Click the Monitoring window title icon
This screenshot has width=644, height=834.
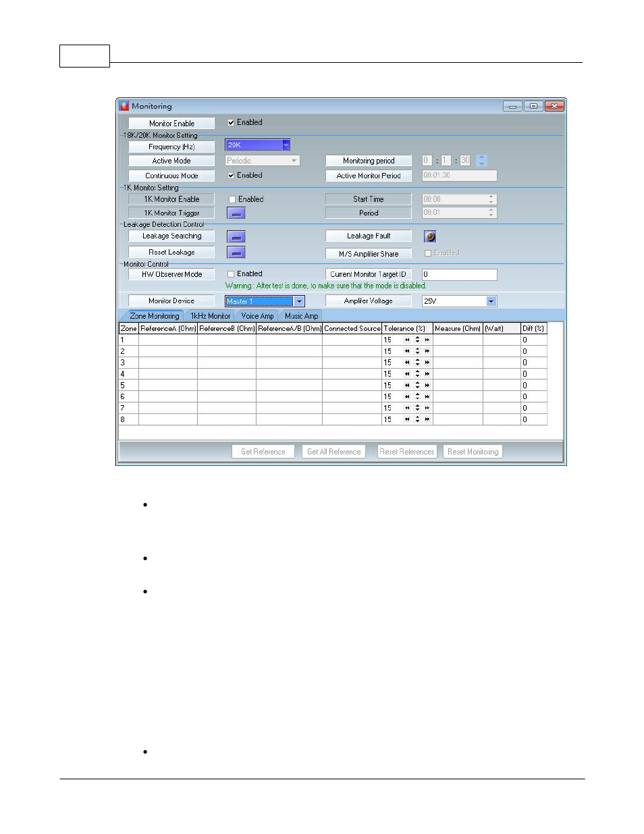124,106
